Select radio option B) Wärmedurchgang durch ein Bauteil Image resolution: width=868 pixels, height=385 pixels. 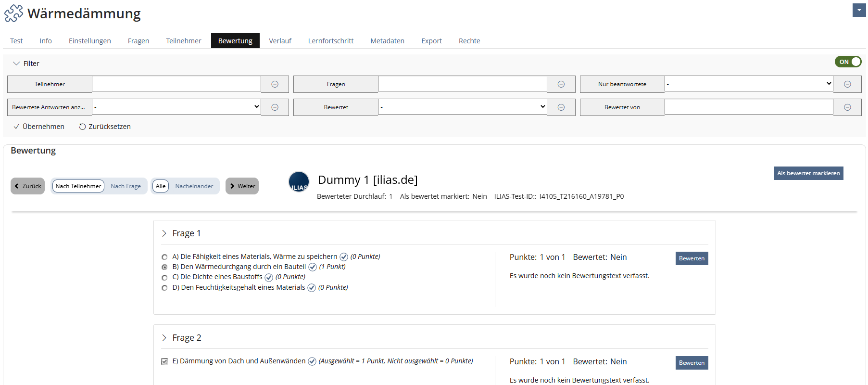tap(164, 267)
